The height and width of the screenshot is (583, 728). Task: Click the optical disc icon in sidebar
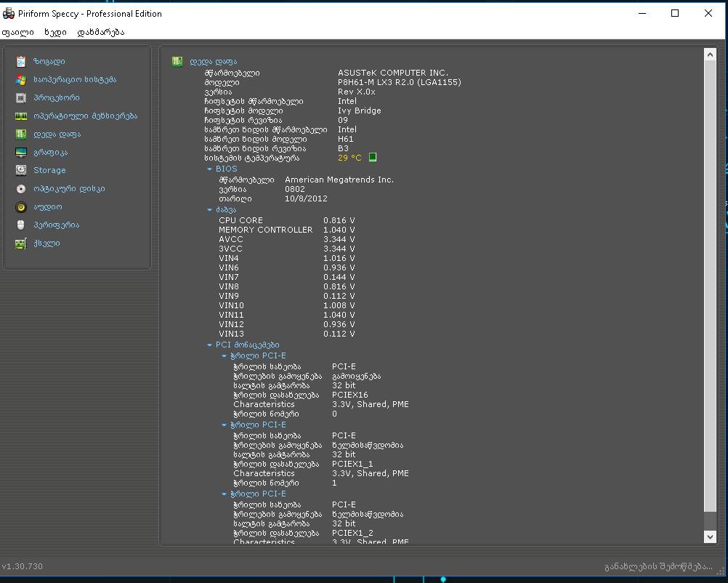click(21, 189)
